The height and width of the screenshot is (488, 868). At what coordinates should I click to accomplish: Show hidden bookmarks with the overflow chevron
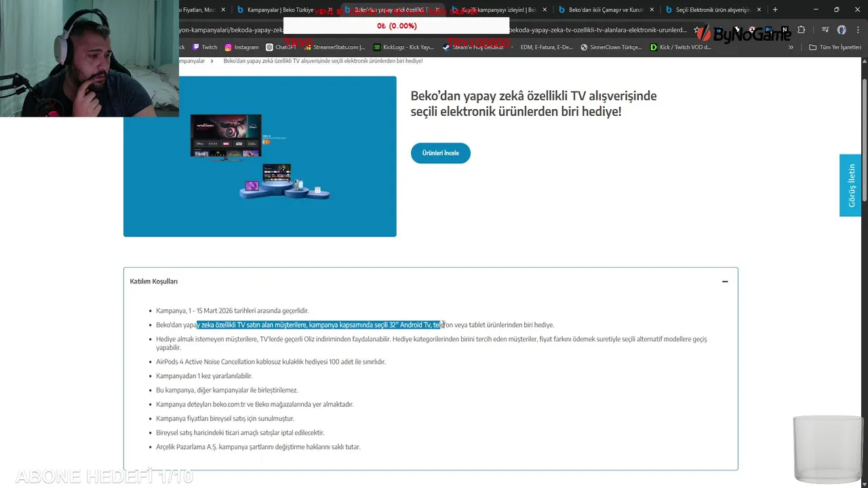coord(790,47)
